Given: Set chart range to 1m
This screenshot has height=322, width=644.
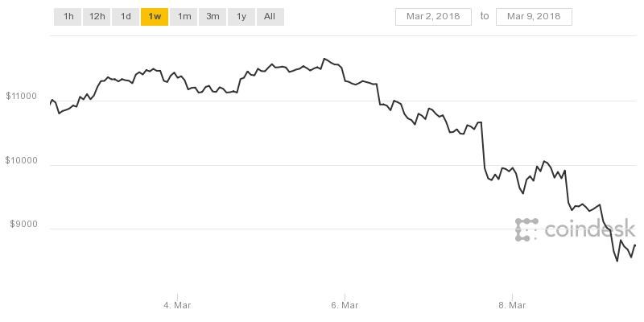Looking at the screenshot, I should pyautogui.click(x=184, y=16).
